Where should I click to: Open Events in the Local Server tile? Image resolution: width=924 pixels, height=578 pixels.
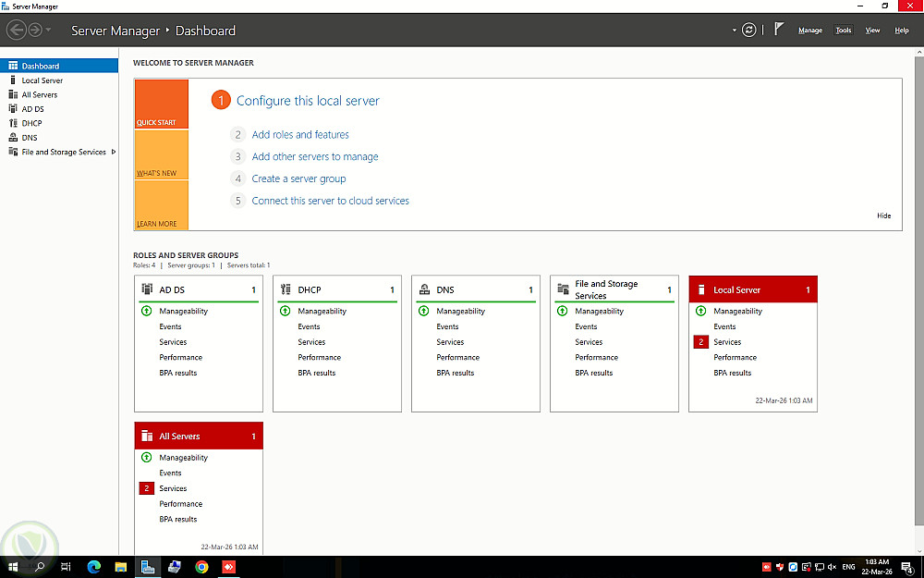coord(724,326)
